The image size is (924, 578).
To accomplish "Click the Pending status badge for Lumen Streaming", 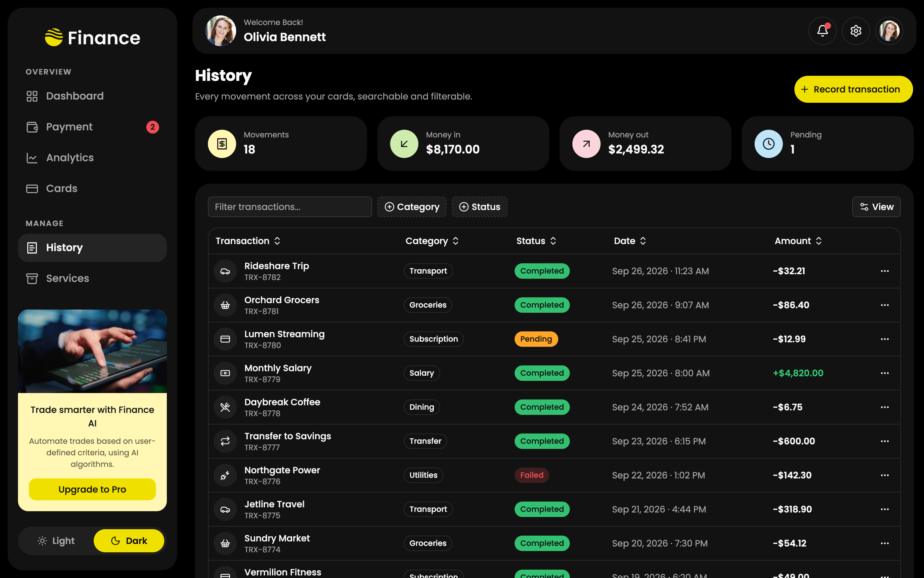I will tap(536, 339).
